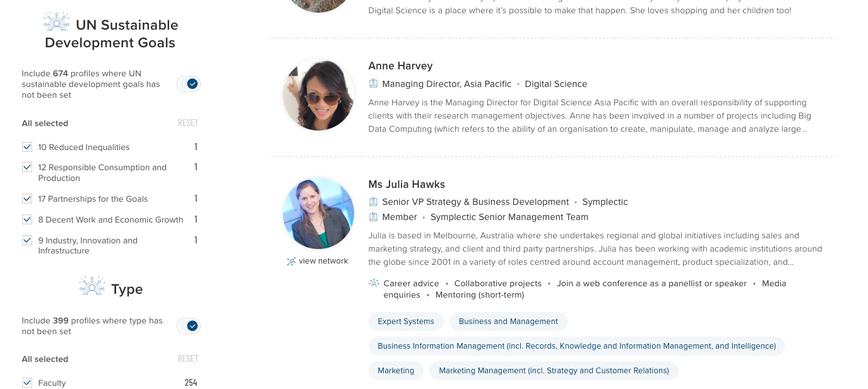868x389 pixels.
Task: Toggle the type not-set profiles switch
Action: point(189,326)
